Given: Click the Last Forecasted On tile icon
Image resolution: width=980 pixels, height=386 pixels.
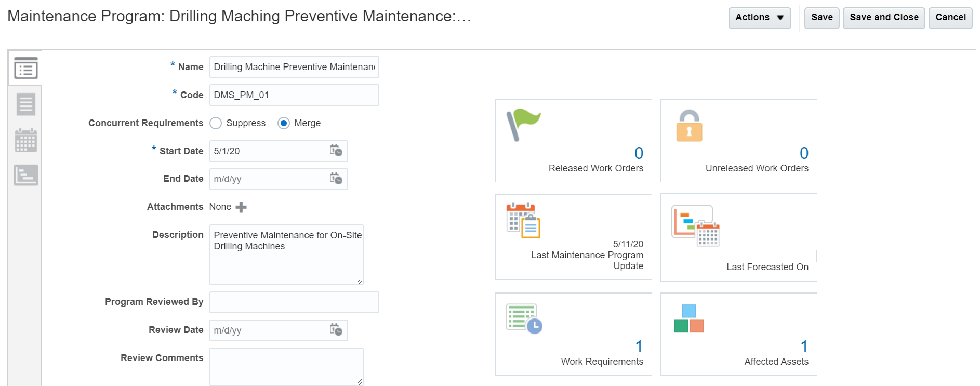Looking at the screenshot, I should pos(695,225).
